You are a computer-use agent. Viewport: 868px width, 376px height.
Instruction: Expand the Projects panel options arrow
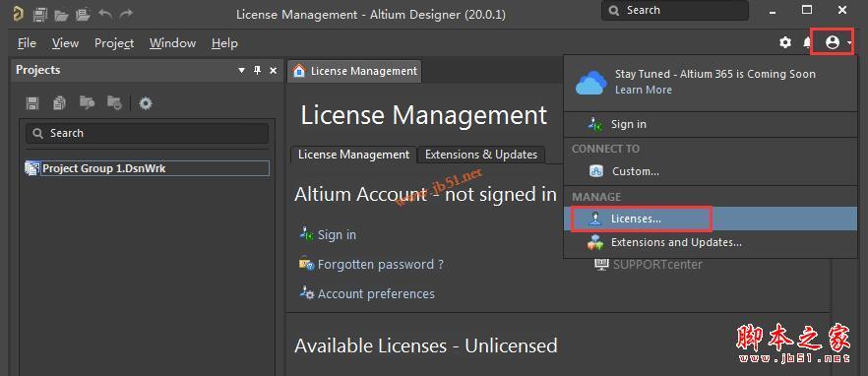coord(241,70)
